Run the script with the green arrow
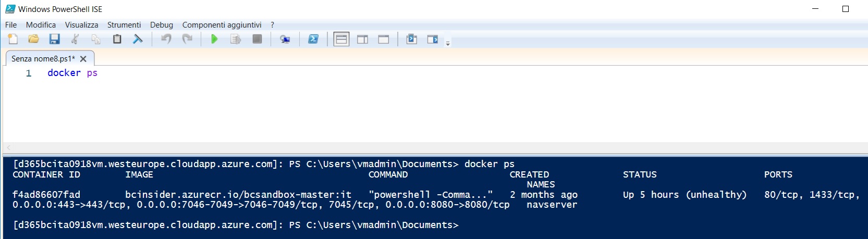The image size is (868, 239). tap(214, 39)
